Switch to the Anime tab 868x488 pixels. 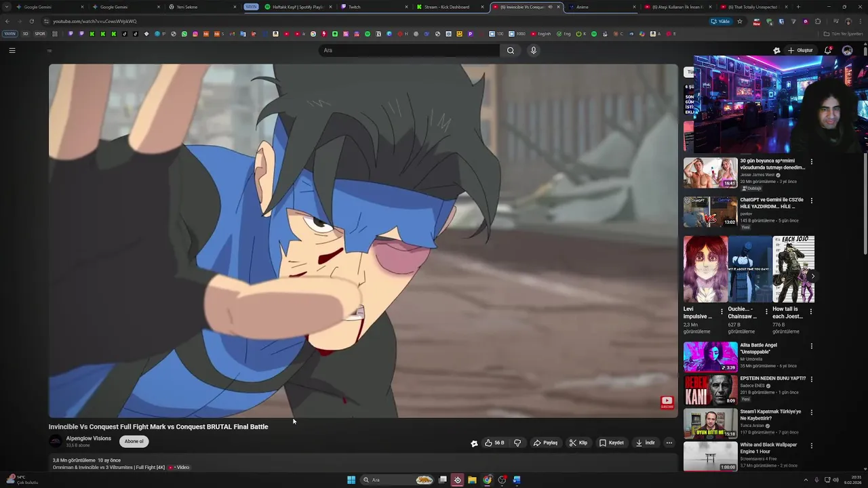(602, 7)
